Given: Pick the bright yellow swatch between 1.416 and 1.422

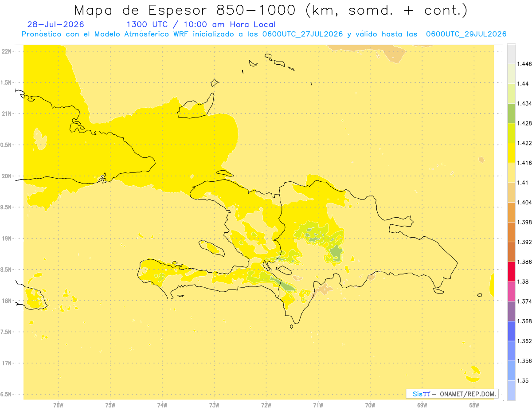Looking at the screenshot, I should [511, 153].
